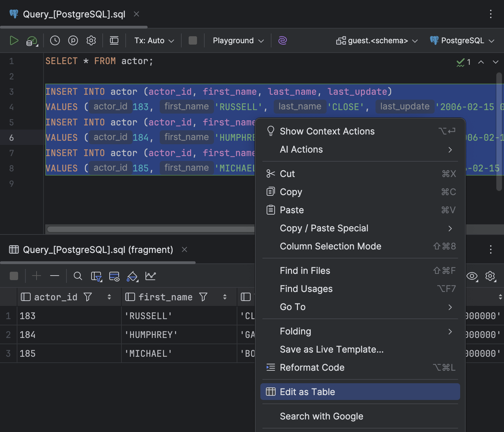Add a new row using the plus icon
Image resolution: width=504 pixels, height=432 pixels.
(37, 276)
